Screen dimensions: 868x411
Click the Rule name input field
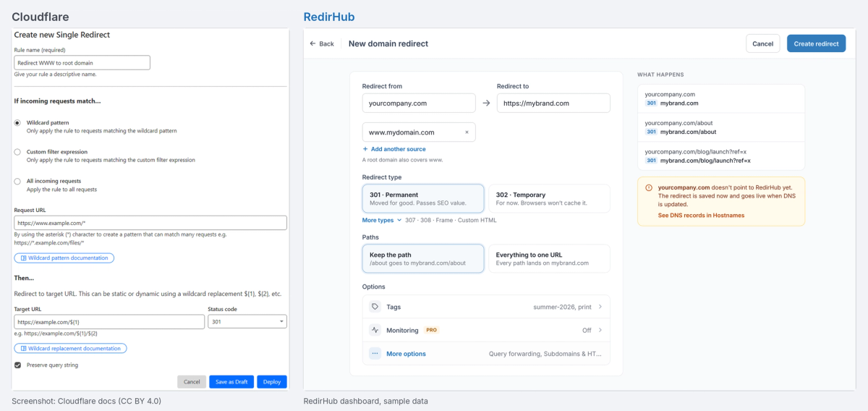click(82, 63)
